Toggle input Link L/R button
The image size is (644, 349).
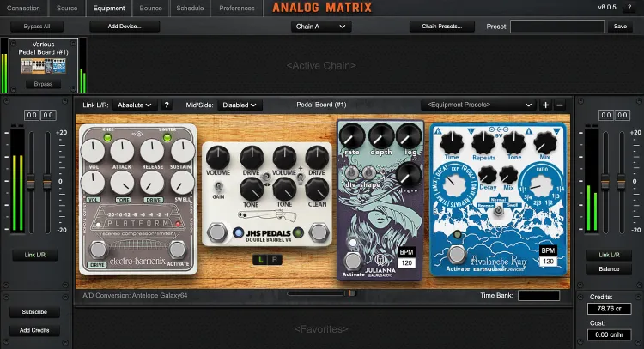(35, 255)
